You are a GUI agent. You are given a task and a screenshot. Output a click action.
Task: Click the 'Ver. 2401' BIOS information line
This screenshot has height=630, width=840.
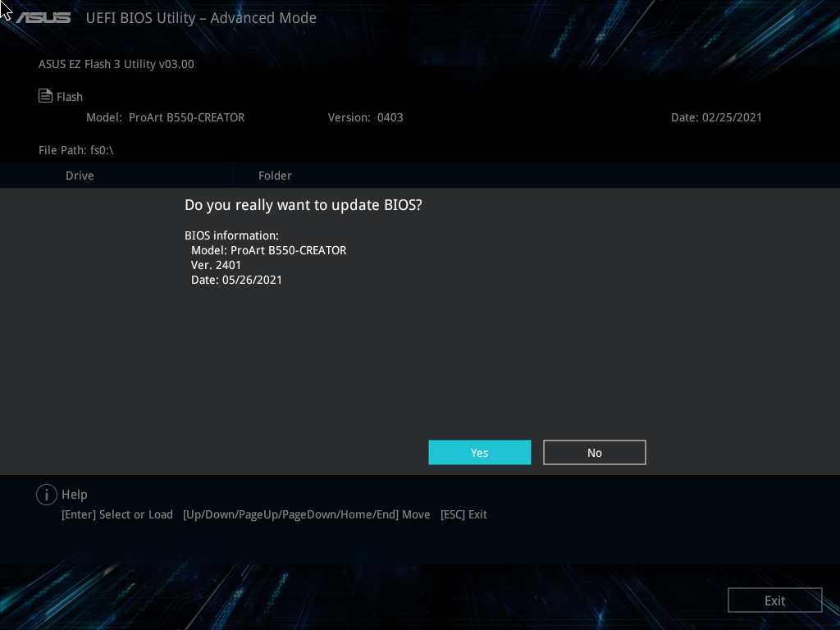pos(216,264)
